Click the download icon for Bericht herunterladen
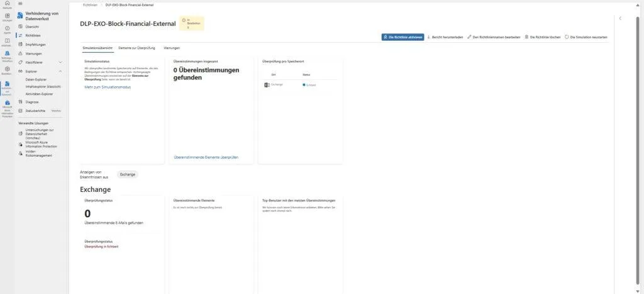This screenshot has width=644, height=294. coord(429,37)
